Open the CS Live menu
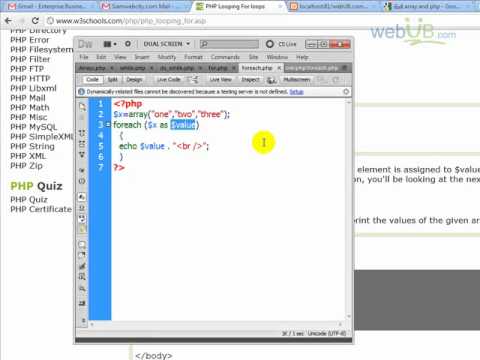This screenshot has width=480, height=360. (x=281, y=44)
